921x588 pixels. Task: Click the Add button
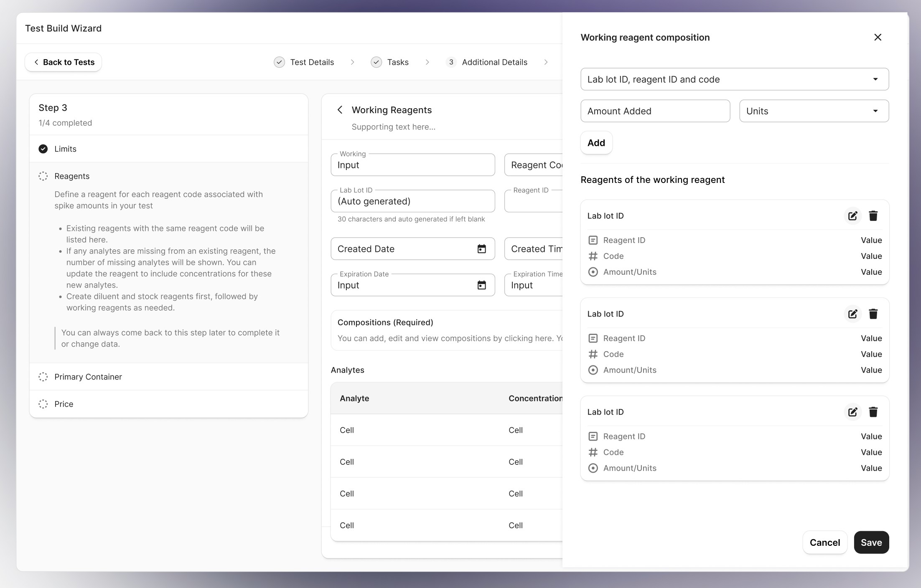point(596,143)
